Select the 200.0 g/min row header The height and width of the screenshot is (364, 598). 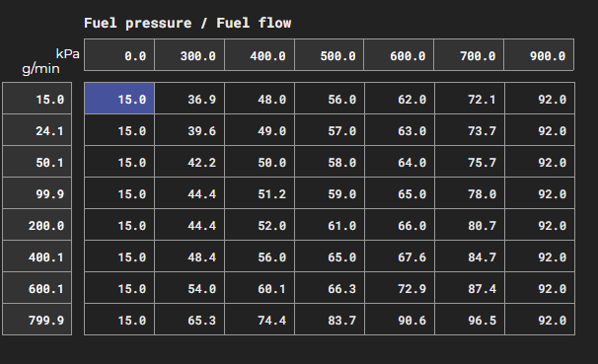pos(37,225)
